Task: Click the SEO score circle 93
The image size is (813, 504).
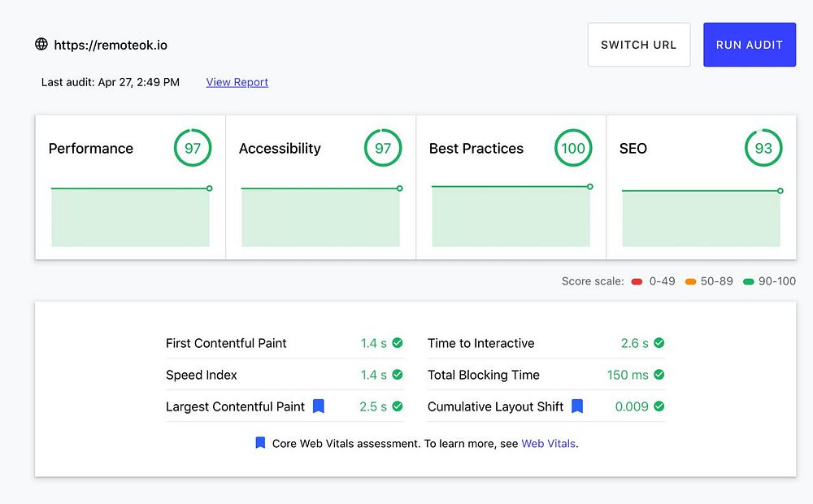Action: click(763, 148)
